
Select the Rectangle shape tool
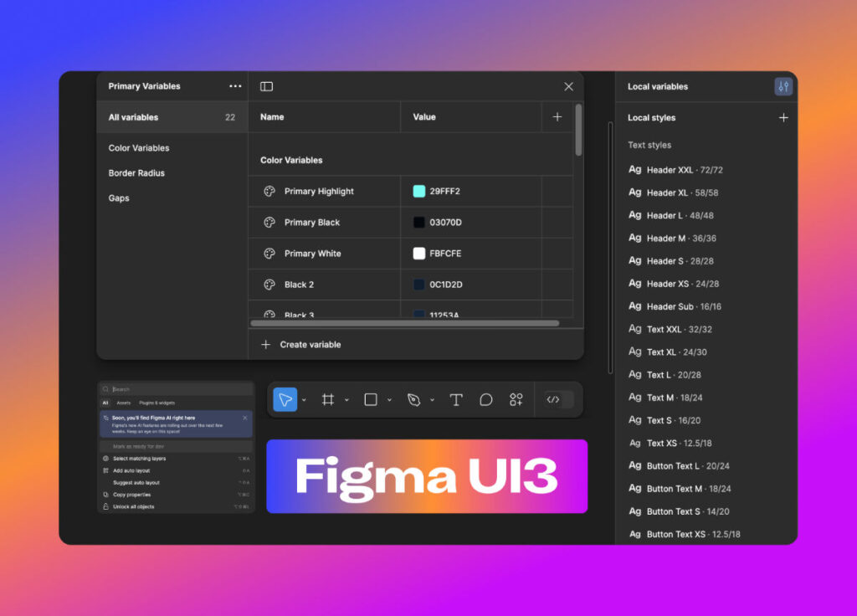coord(371,400)
